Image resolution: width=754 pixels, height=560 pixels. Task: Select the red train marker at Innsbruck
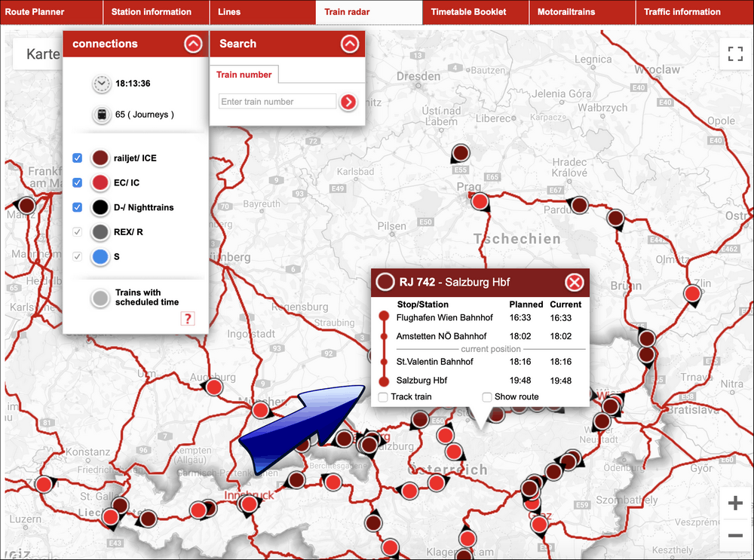(249, 504)
